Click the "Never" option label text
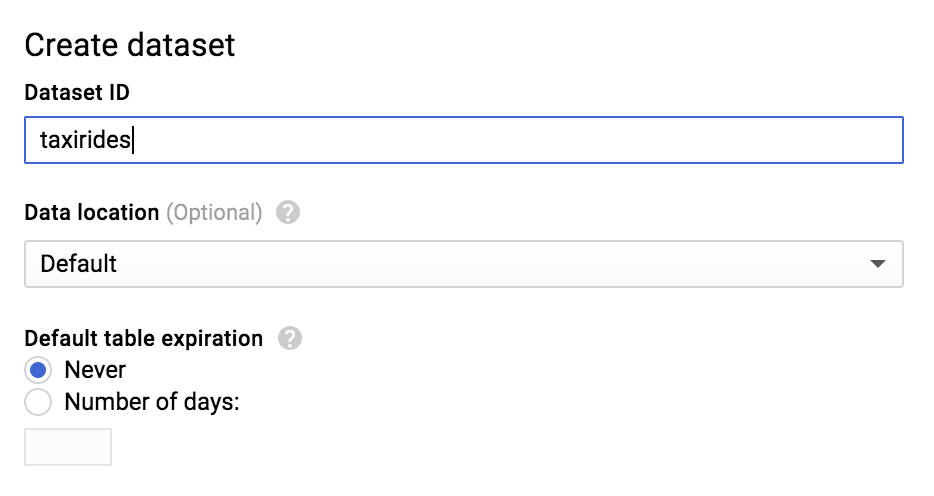This screenshot has width=934, height=496. pyautogui.click(x=95, y=370)
